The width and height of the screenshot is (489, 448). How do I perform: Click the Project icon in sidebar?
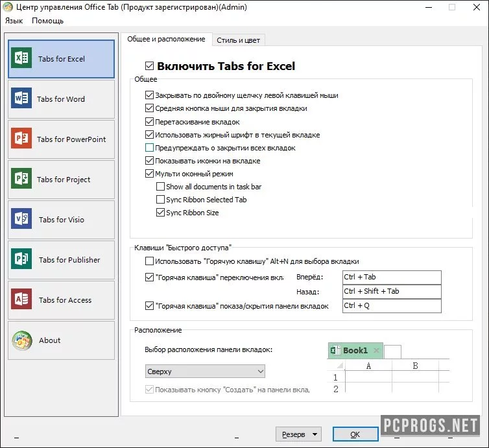point(21,178)
